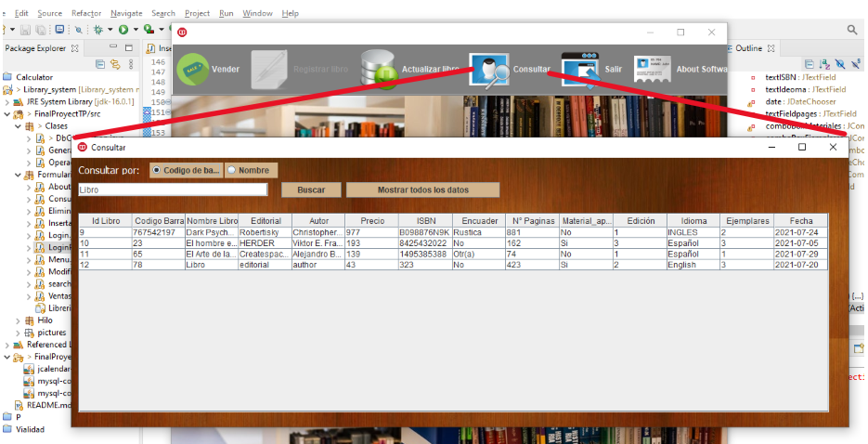Collapse all in Package Explorer

[x=100, y=64]
